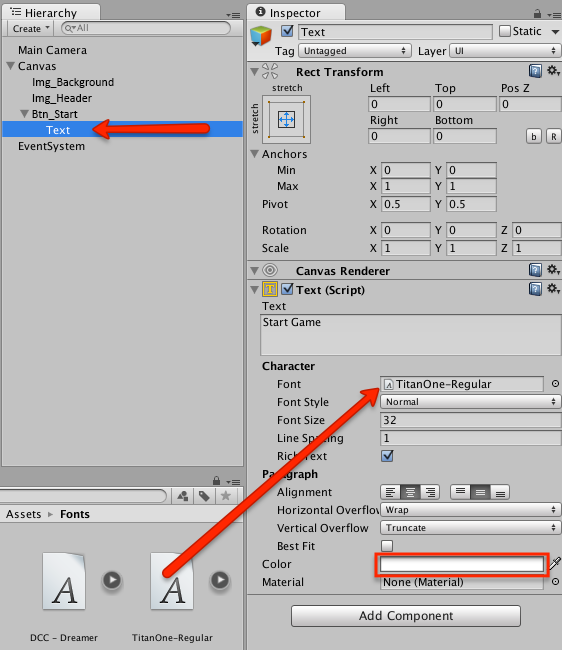Open font object picker circle
Image resolution: width=562 pixels, height=650 pixels.
[x=555, y=384]
